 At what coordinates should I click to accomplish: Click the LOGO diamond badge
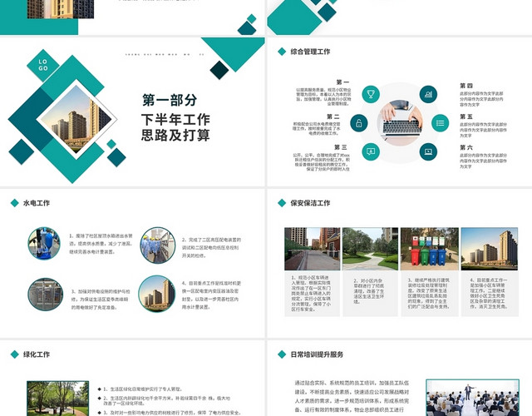(43, 65)
